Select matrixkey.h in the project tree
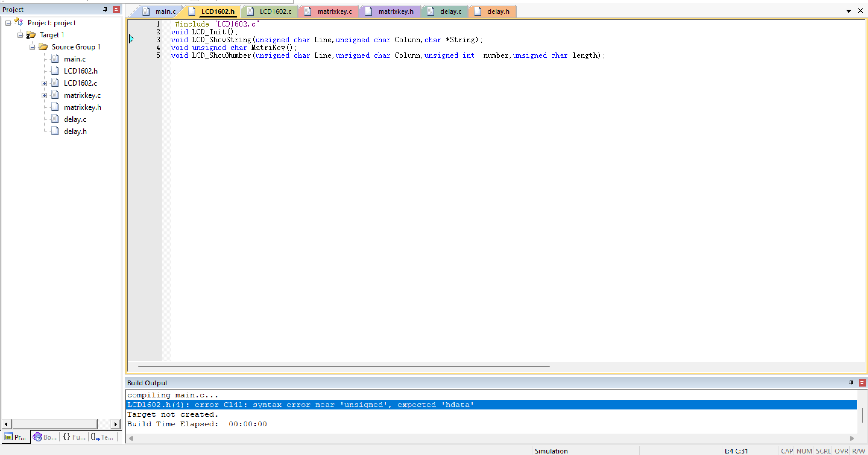Viewport: 868px width, 455px height. (83, 108)
